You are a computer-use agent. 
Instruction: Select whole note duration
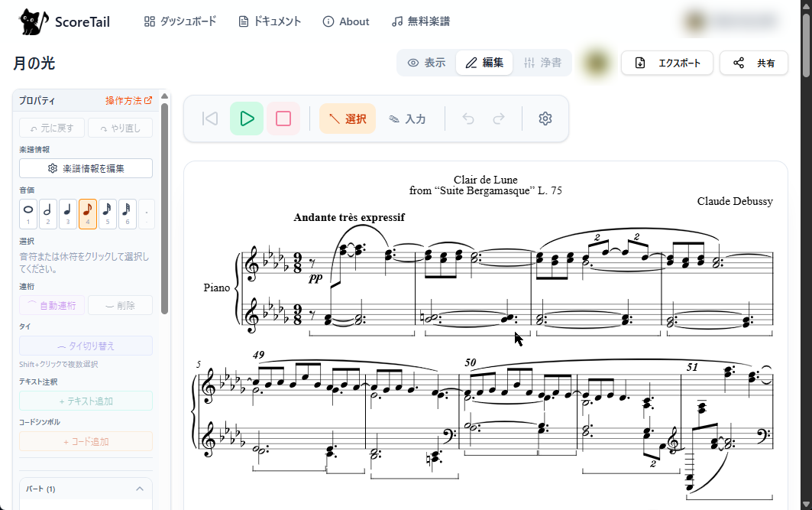[28, 213]
